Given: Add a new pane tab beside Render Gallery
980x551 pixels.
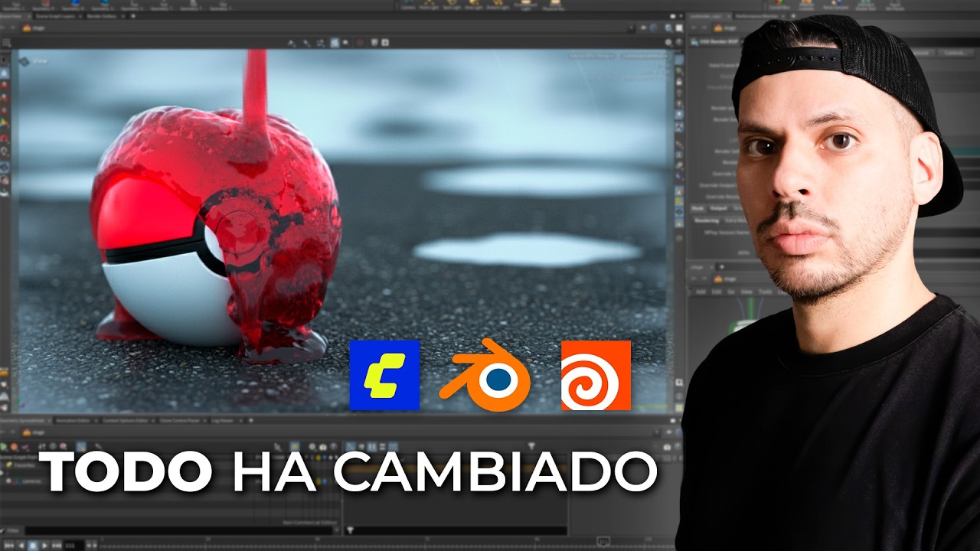Looking at the screenshot, I should pyautogui.click(x=133, y=16).
